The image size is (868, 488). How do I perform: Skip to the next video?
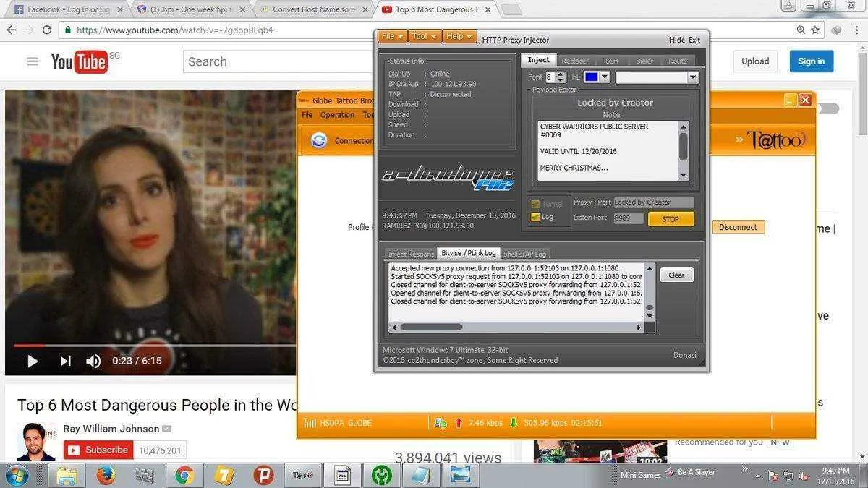pos(65,361)
